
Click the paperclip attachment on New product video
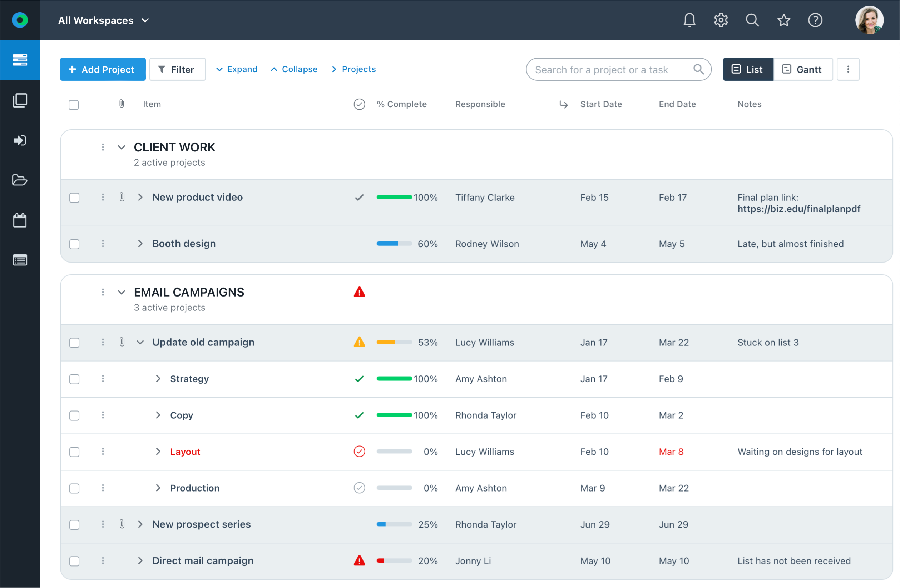[x=122, y=197]
